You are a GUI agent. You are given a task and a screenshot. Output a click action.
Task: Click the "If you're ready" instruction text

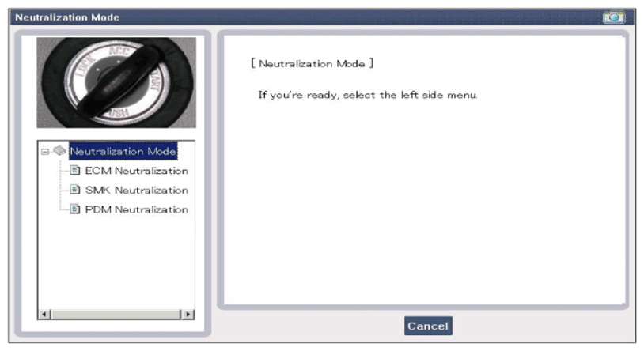[x=368, y=95]
